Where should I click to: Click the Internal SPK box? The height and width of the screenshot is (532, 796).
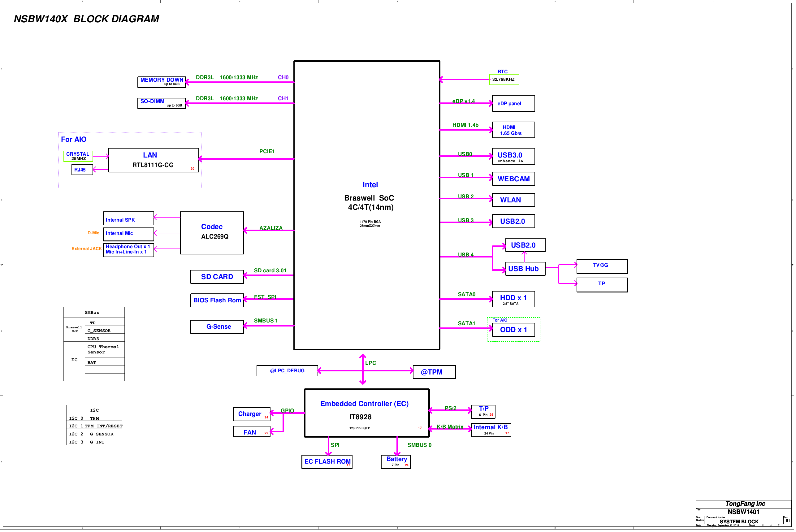pyautogui.click(x=129, y=219)
